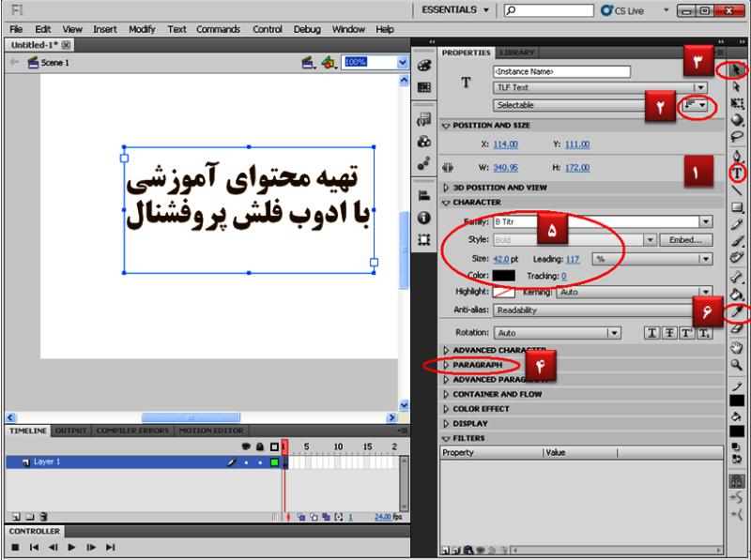Select the Free Transform tool

pos(737,103)
